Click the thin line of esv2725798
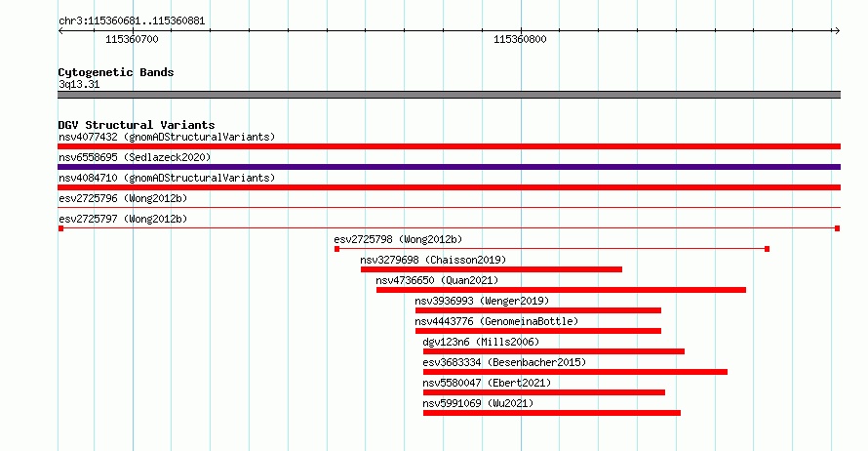The height and width of the screenshot is (451, 868). [552, 249]
